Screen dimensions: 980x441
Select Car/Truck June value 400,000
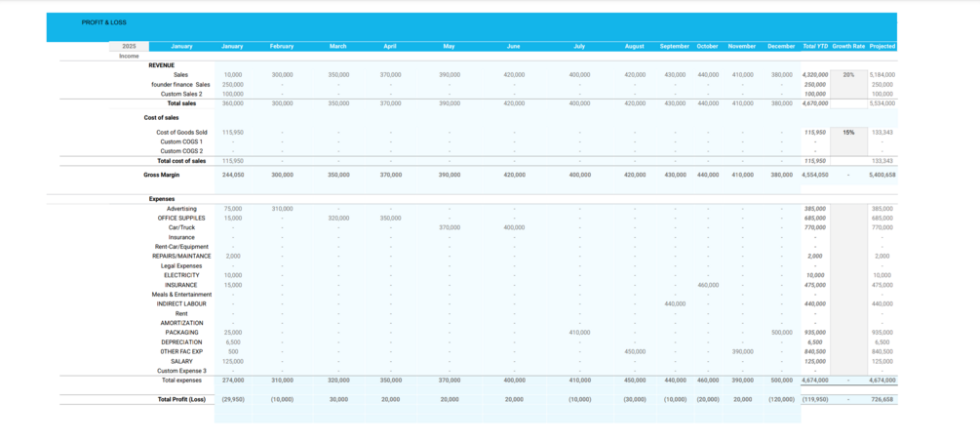click(514, 227)
